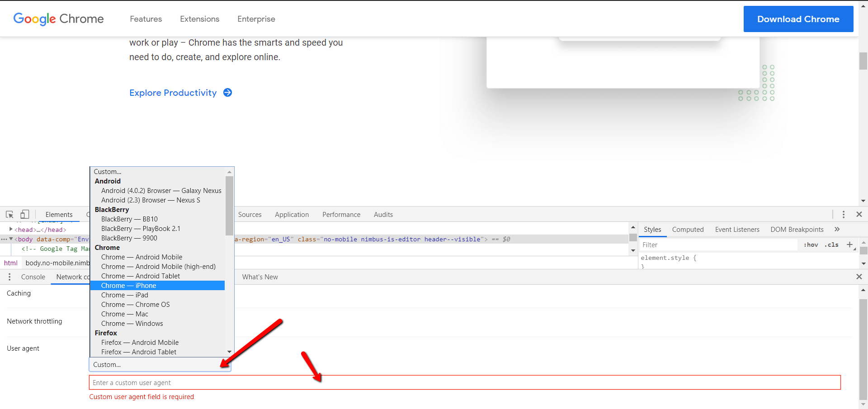Viewport: 868px width, 409px height.
Task: Expand the head element node
Action: point(11,230)
